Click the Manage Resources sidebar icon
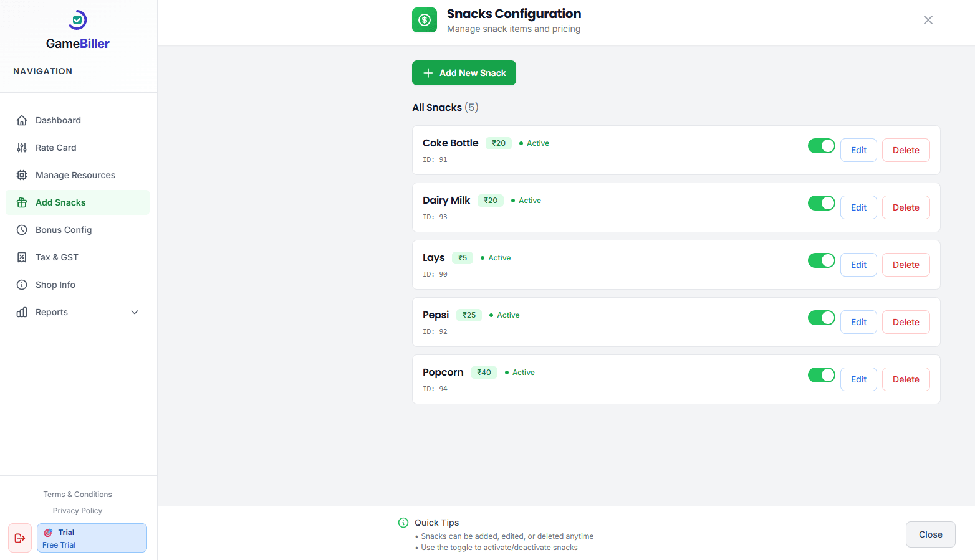 coord(22,175)
